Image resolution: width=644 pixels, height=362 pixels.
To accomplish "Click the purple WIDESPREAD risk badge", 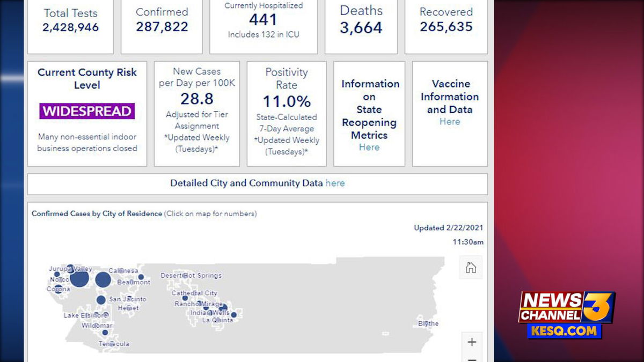I will [87, 112].
